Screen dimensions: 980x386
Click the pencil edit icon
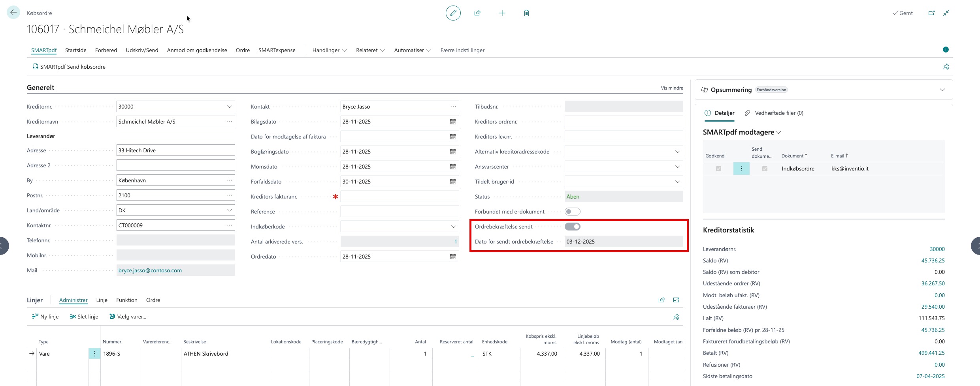(x=453, y=13)
